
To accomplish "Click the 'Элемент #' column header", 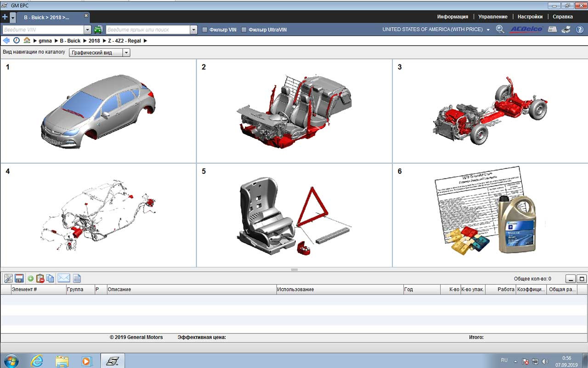I will point(39,289).
